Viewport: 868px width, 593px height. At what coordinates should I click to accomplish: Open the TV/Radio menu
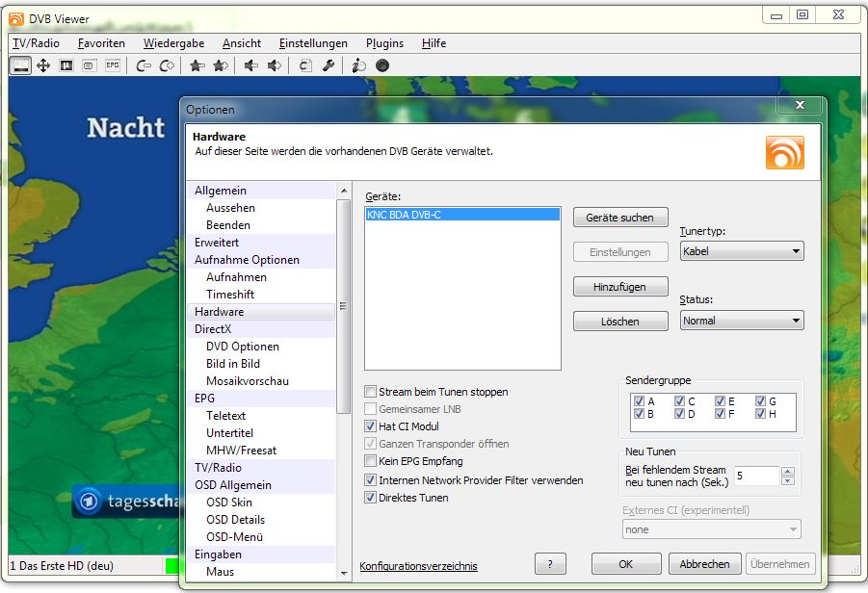click(36, 43)
